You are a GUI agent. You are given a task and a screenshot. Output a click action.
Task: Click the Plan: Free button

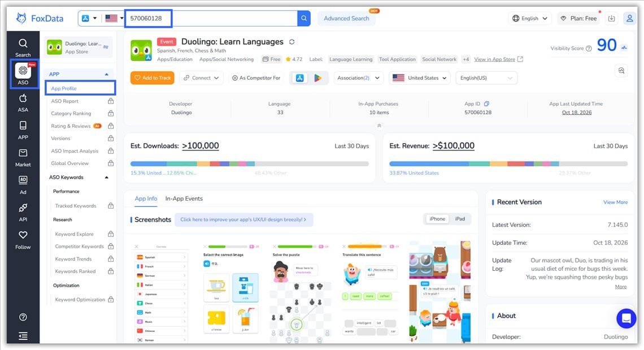tap(578, 19)
